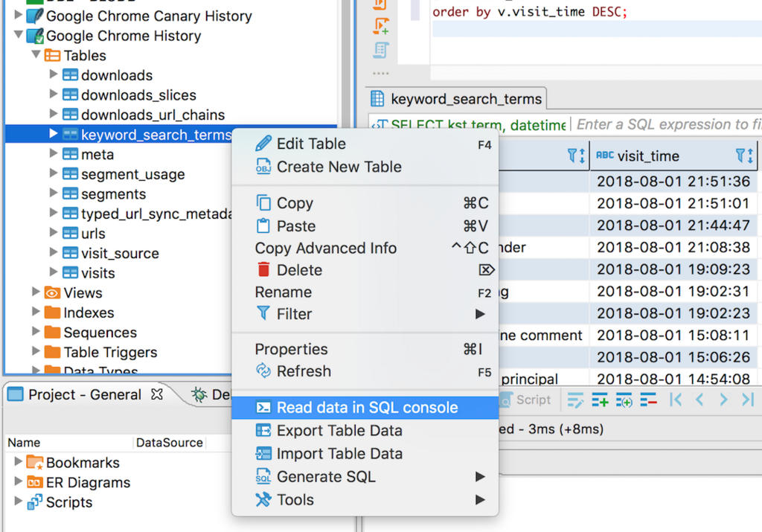
Task: Click the Views eye folder icon
Action: coord(52,293)
